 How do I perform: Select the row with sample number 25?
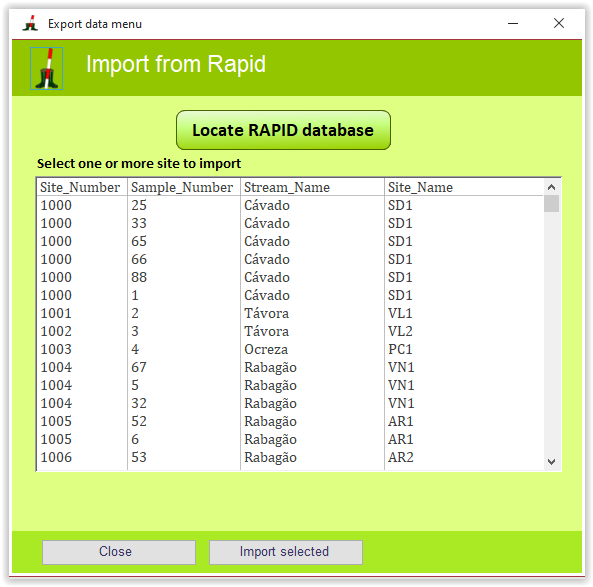pyautogui.click(x=290, y=205)
